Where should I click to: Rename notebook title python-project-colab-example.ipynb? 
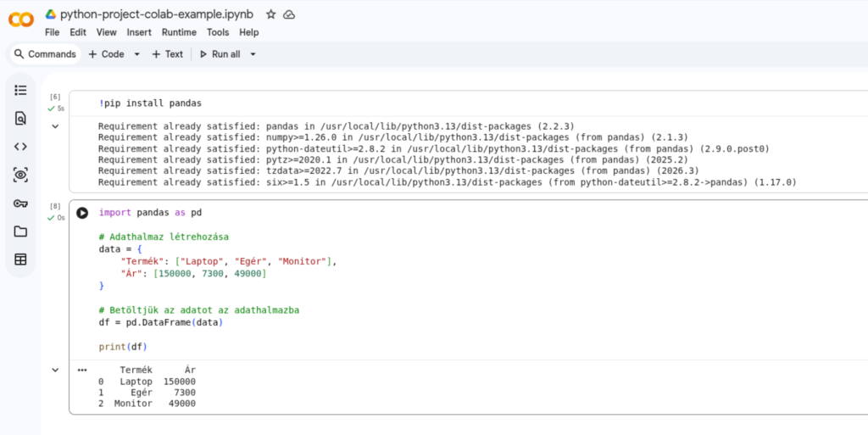tap(159, 14)
